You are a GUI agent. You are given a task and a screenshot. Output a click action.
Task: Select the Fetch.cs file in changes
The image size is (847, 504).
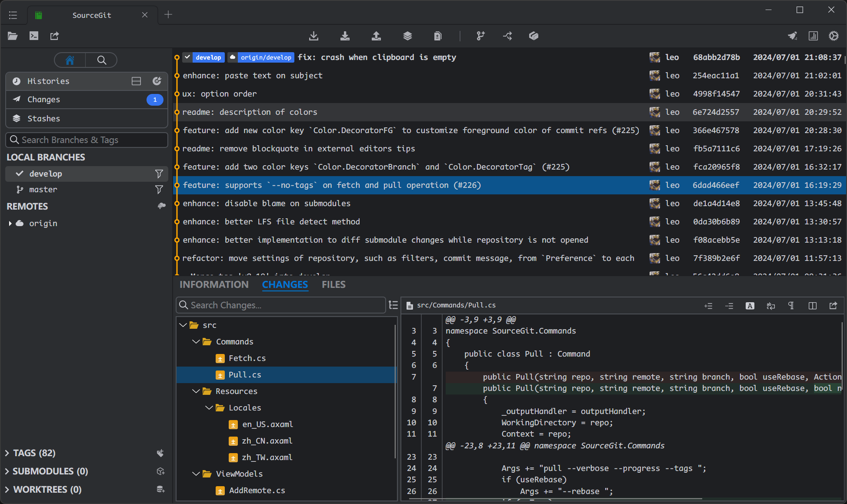click(247, 358)
